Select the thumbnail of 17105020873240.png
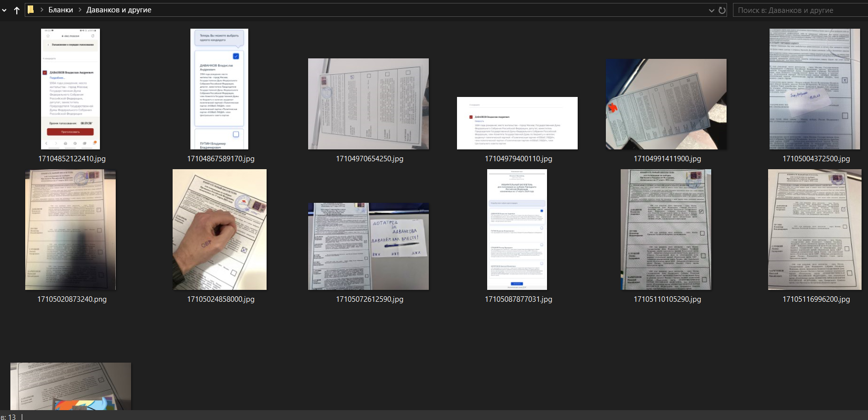The width and height of the screenshot is (868, 420). tap(70, 230)
